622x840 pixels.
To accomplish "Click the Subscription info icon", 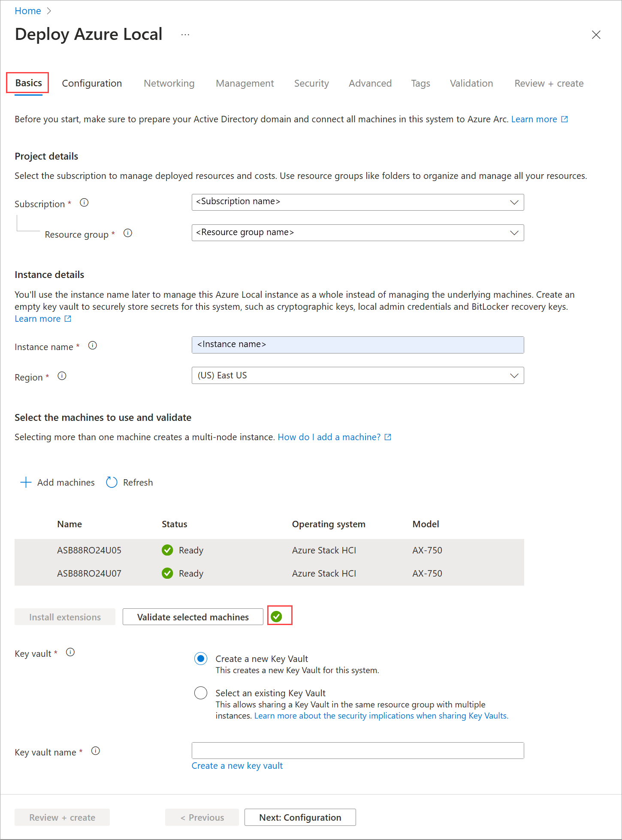I will (x=84, y=203).
